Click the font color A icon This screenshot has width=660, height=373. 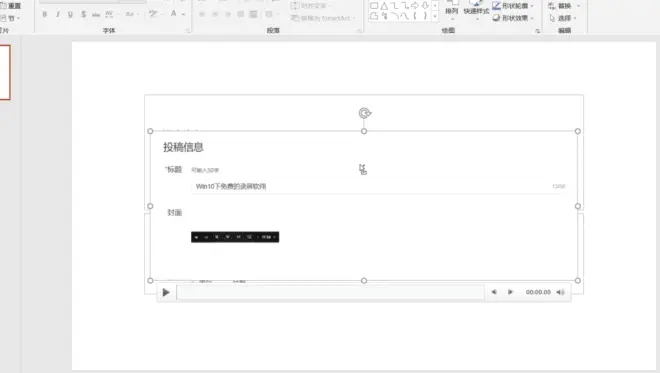(173, 14)
